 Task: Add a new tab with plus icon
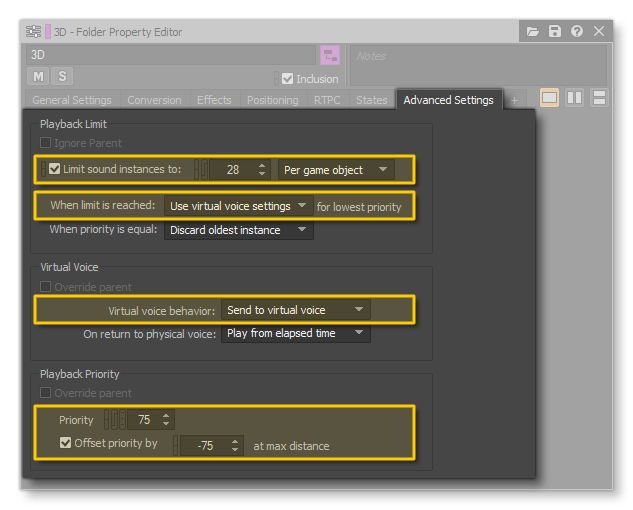pos(515,100)
